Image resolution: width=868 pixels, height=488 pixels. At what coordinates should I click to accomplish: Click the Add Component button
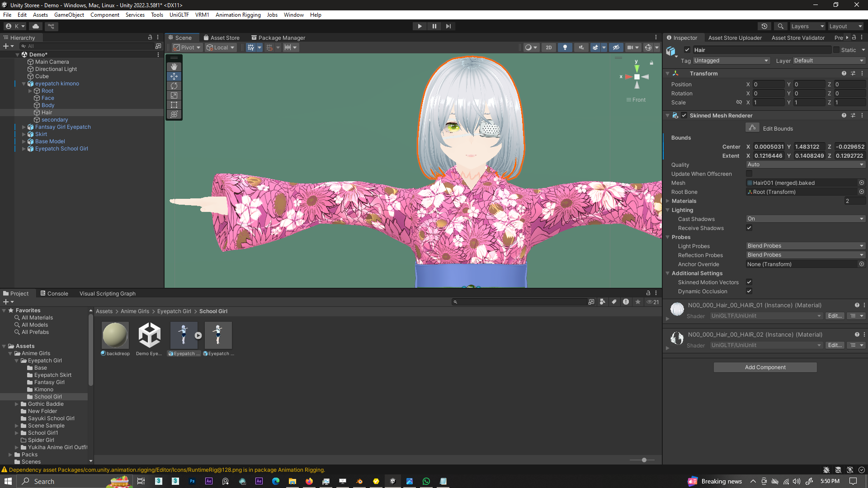click(765, 367)
